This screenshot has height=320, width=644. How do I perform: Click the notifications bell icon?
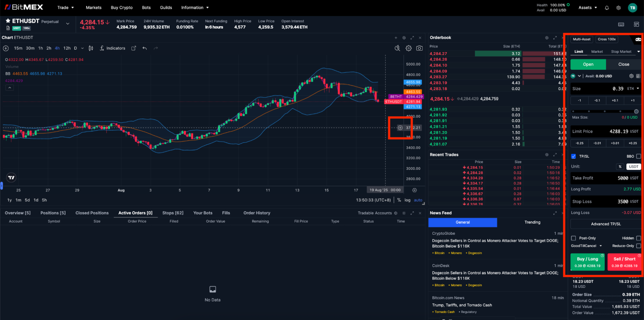tap(607, 8)
